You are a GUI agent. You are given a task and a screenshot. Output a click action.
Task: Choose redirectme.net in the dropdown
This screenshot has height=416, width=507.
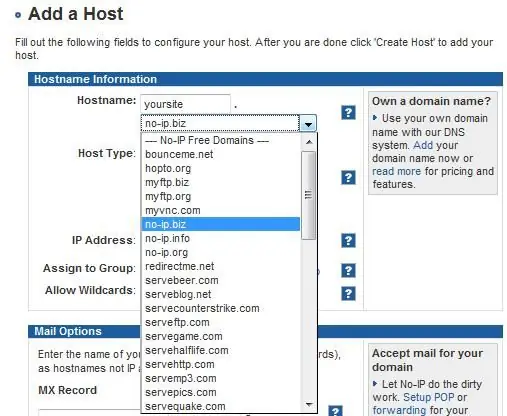pyautogui.click(x=221, y=266)
